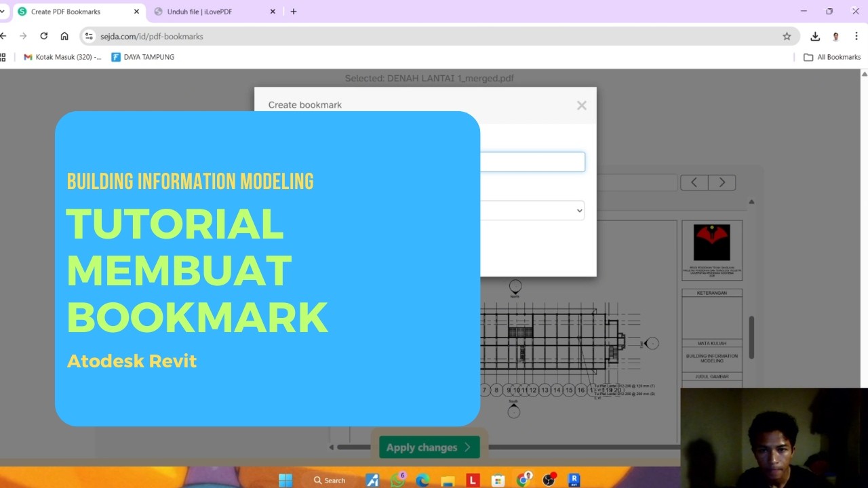Open the DAYA TAMPUNG bookmark
Viewport: 868px width, 488px height.
(143, 57)
